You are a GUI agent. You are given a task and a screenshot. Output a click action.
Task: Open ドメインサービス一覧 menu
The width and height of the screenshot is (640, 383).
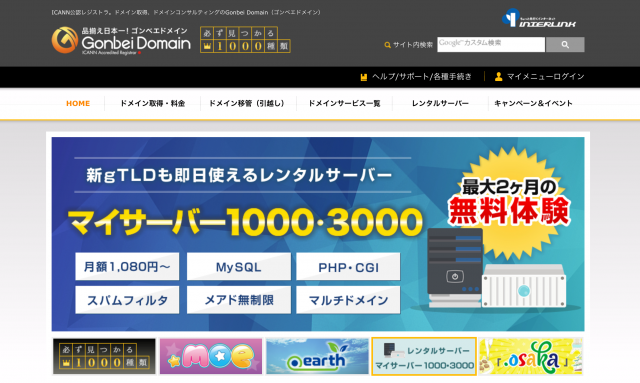(x=344, y=103)
